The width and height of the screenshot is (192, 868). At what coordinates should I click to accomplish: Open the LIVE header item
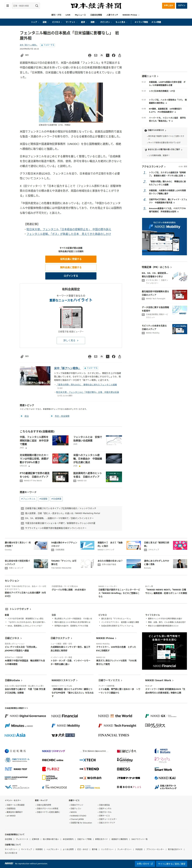click(x=68, y=15)
